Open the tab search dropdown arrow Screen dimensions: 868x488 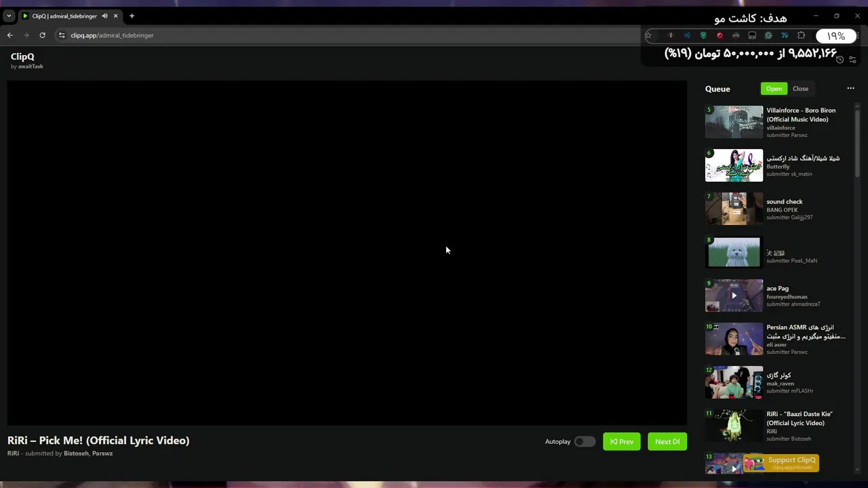pyautogui.click(x=9, y=16)
